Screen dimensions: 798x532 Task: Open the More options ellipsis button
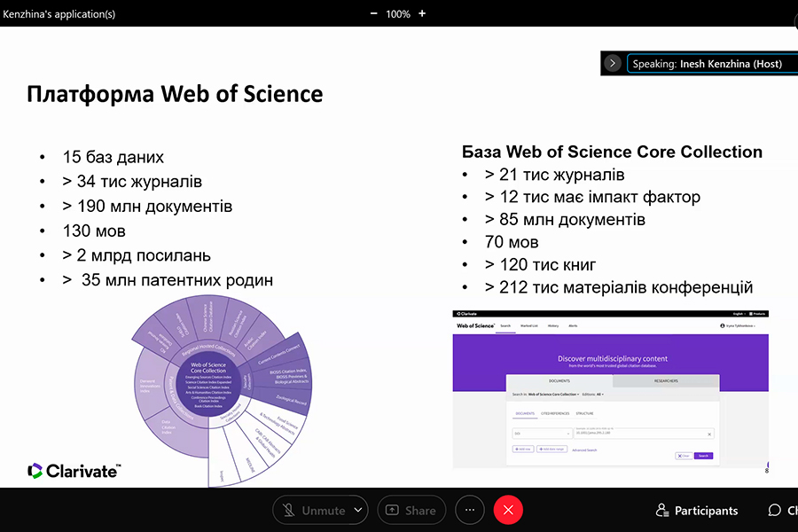(x=470, y=510)
